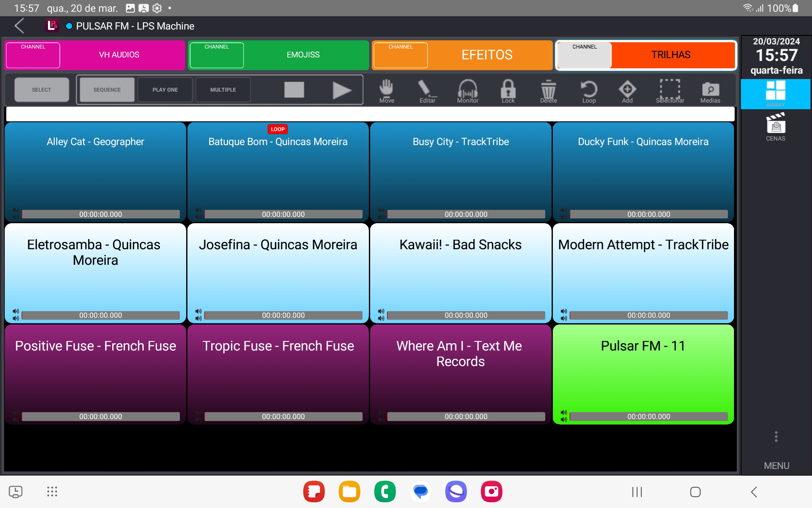
Task: Click the LOOP badge on Batuque Bom
Action: (278, 129)
